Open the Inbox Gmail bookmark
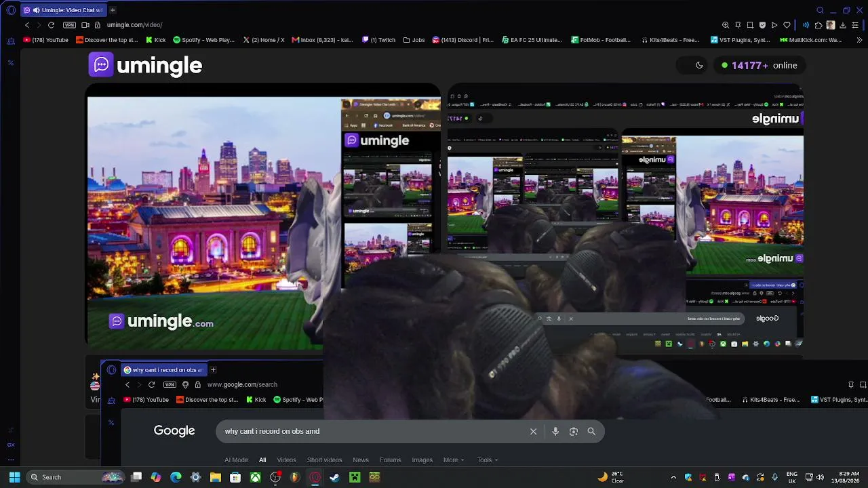 (x=322, y=40)
